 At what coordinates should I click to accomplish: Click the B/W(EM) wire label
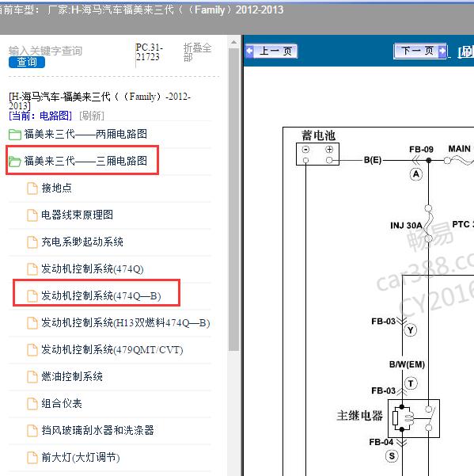pyautogui.click(x=407, y=364)
